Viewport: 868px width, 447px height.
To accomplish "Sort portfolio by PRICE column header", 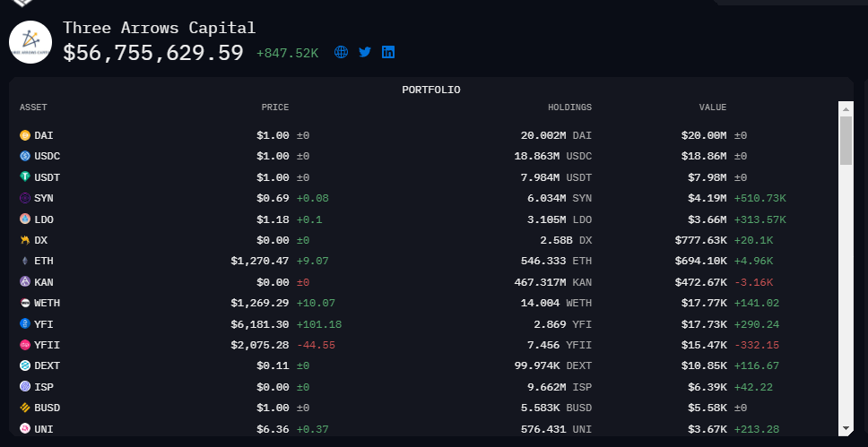I will tap(275, 107).
